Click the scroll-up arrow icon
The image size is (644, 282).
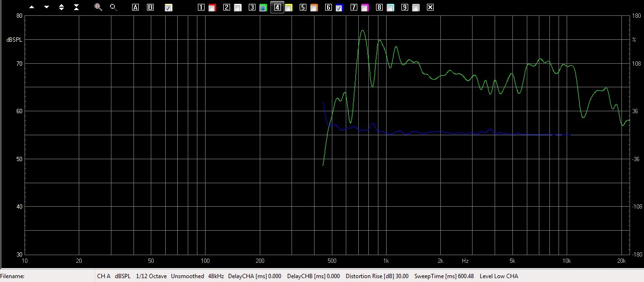(32, 8)
